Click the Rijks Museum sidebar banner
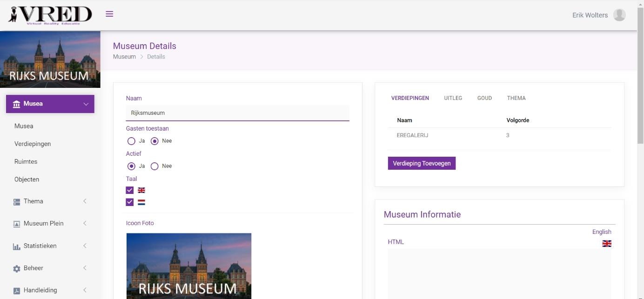This screenshot has width=644, height=299. 50,60
